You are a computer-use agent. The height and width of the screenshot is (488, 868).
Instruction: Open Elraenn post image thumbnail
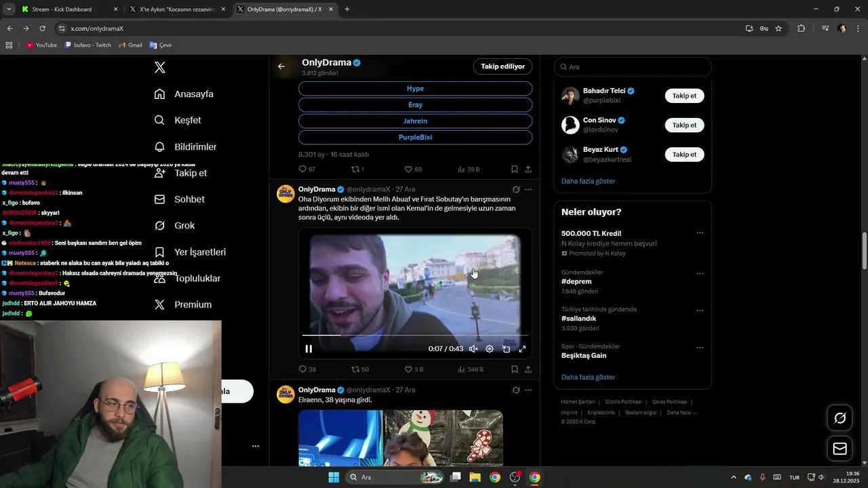coord(401,438)
